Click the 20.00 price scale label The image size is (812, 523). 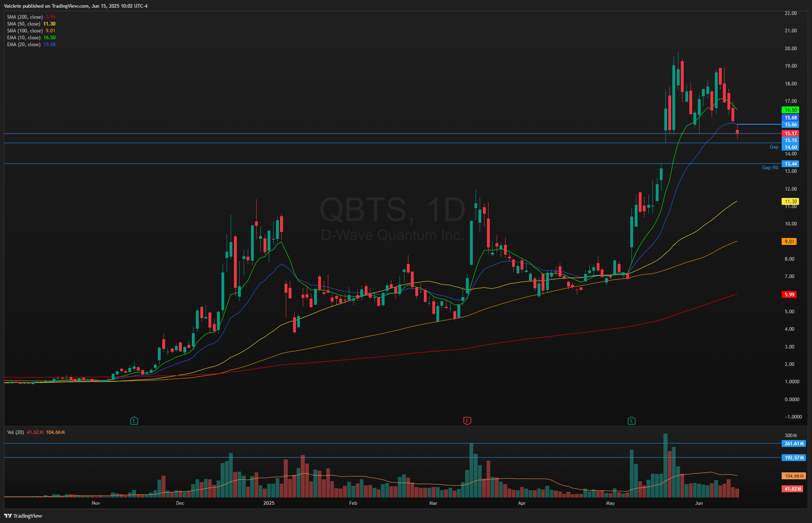point(791,49)
